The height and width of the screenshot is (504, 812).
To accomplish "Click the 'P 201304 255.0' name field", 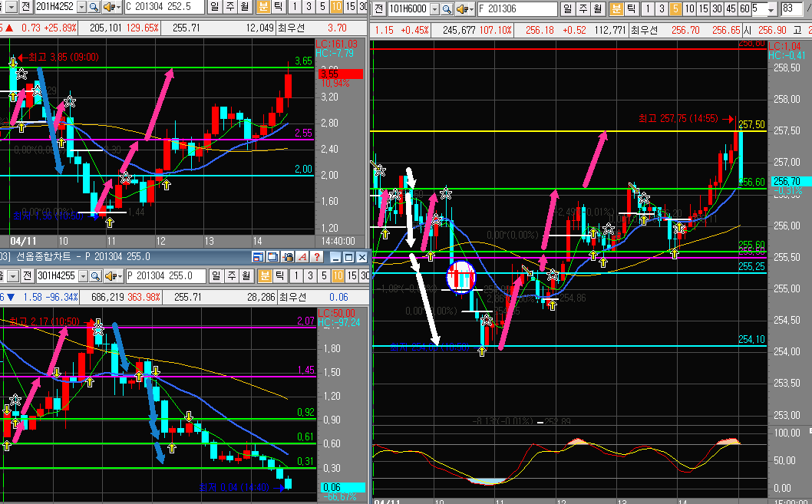I will tap(166, 276).
